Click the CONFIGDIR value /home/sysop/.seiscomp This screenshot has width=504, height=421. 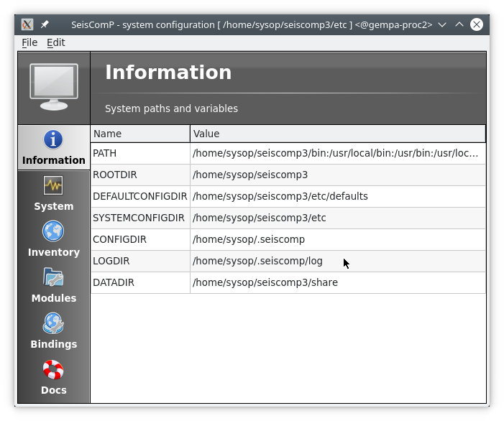(x=249, y=240)
